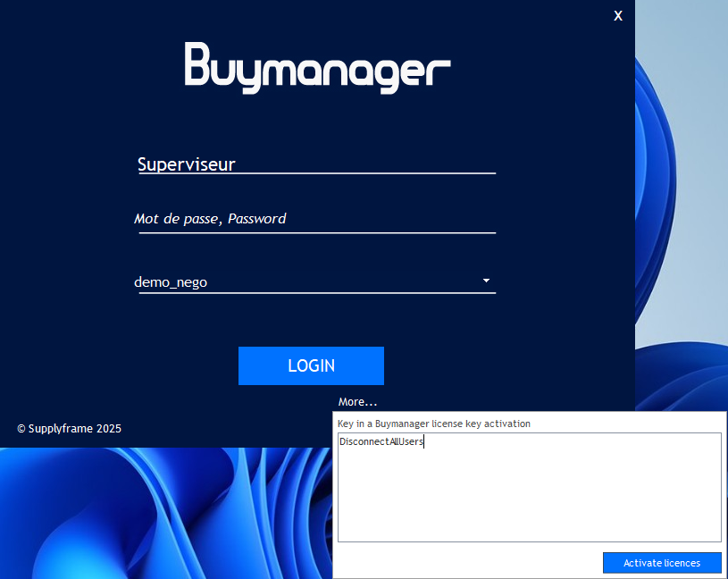Toggle the More... options link
The height and width of the screenshot is (579, 728).
point(357,402)
